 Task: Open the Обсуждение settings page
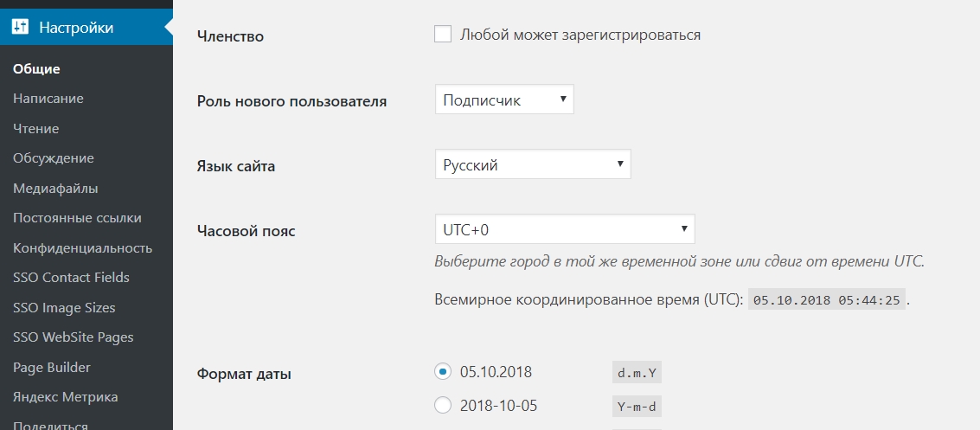coord(53,158)
